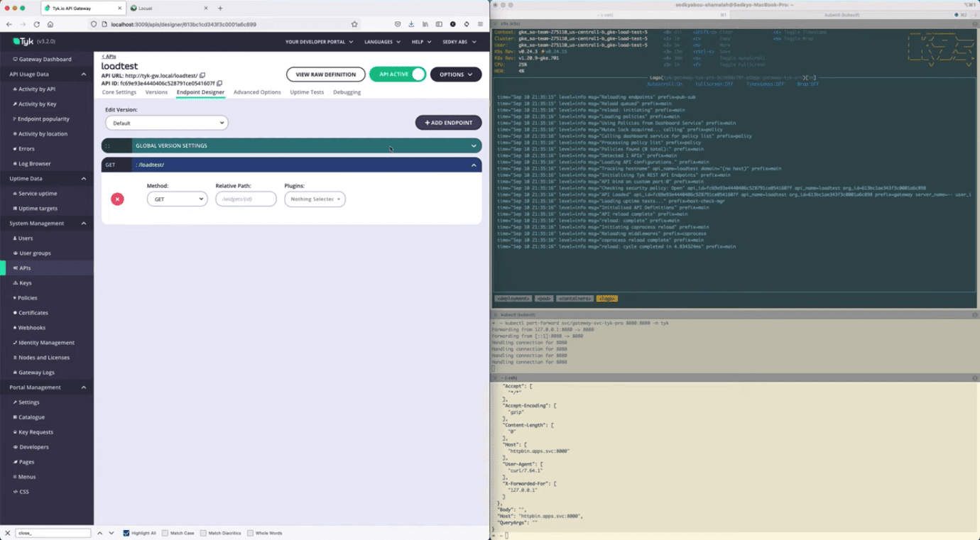Switch to Versions tab
This screenshot has width=980, height=540.
(x=156, y=92)
